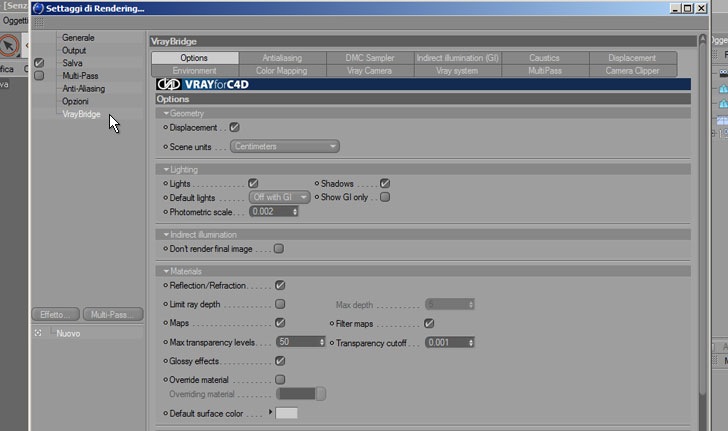
Task: Toggle Glossy effects checkbox
Action: [x=280, y=361]
